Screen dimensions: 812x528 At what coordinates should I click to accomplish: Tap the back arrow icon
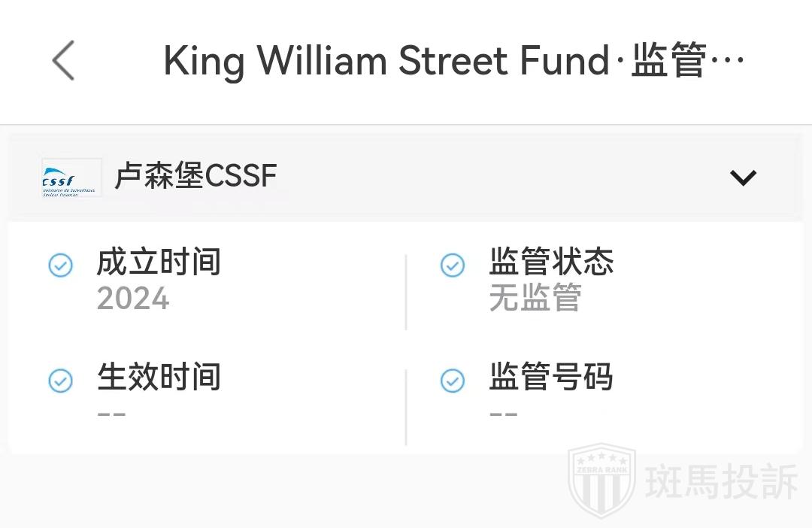(63, 60)
